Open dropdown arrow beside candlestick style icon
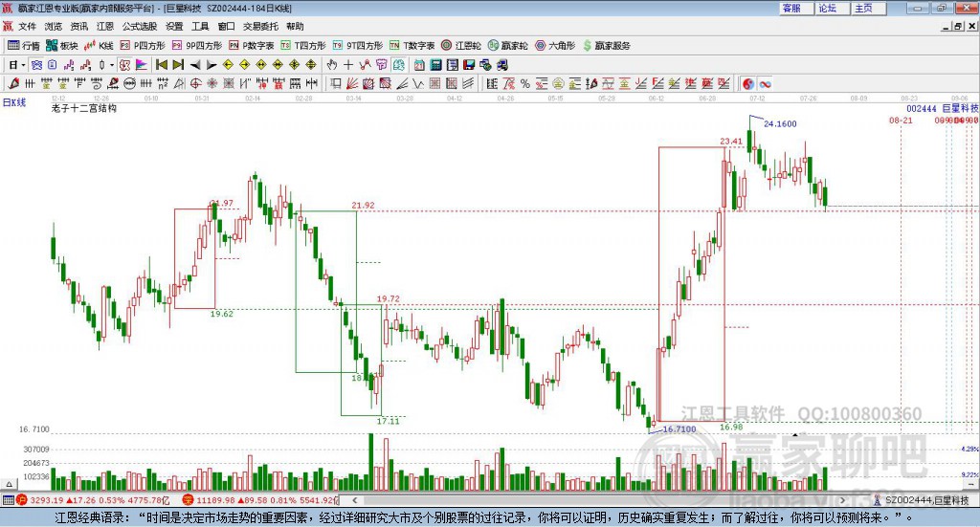The image size is (980, 527). point(112,65)
